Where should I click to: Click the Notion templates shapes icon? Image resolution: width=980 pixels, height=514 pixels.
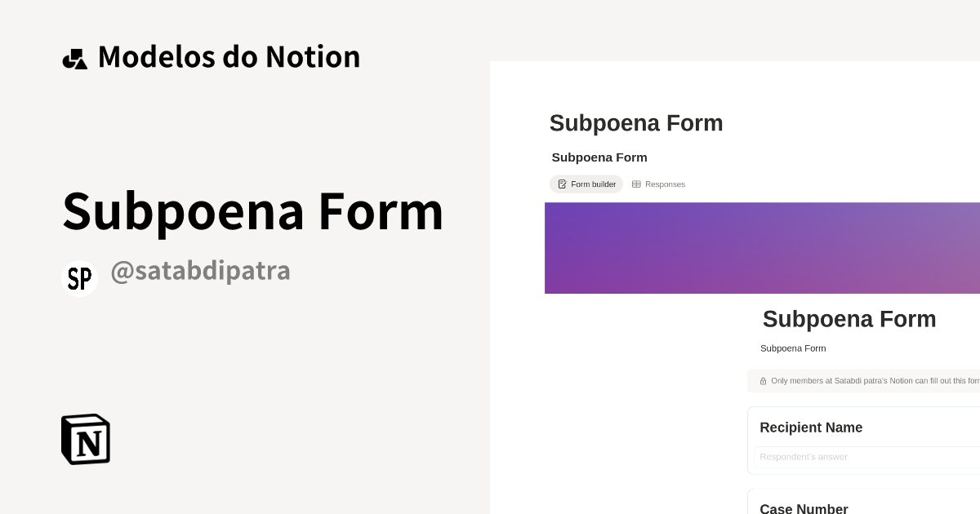pyautogui.click(x=74, y=59)
